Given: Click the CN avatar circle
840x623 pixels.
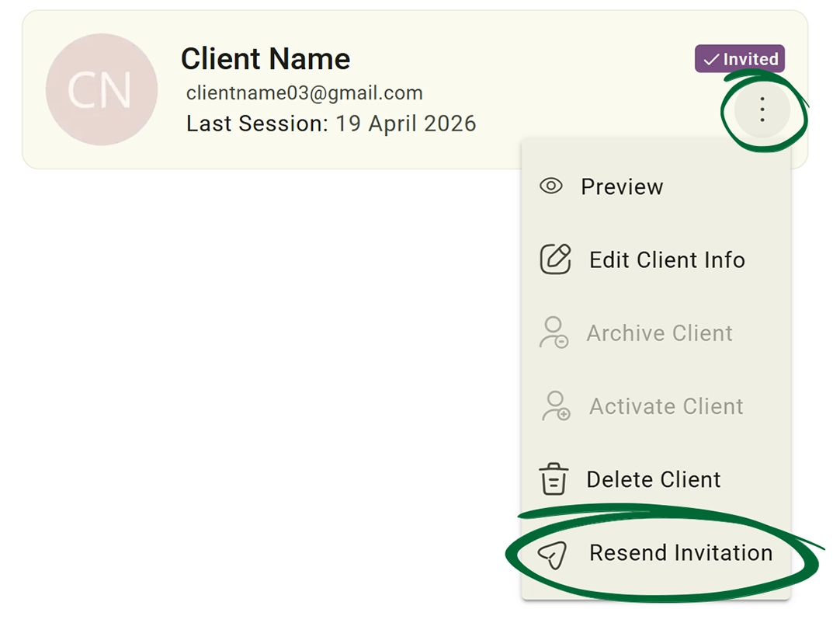Looking at the screenshot, I should (101, 89).
